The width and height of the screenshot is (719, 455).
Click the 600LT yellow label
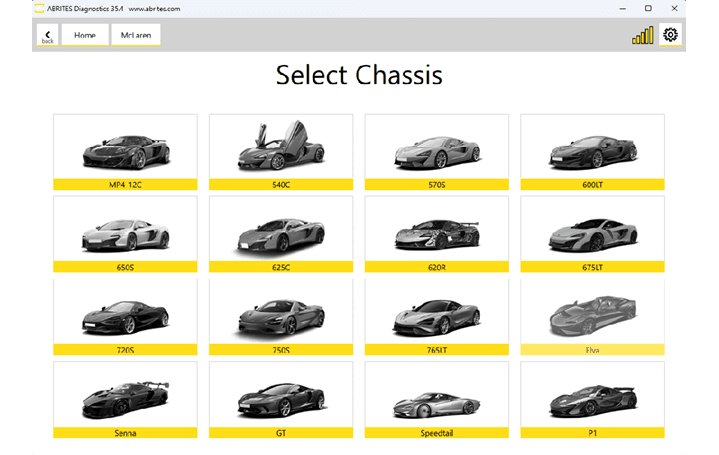coord(592,184)
